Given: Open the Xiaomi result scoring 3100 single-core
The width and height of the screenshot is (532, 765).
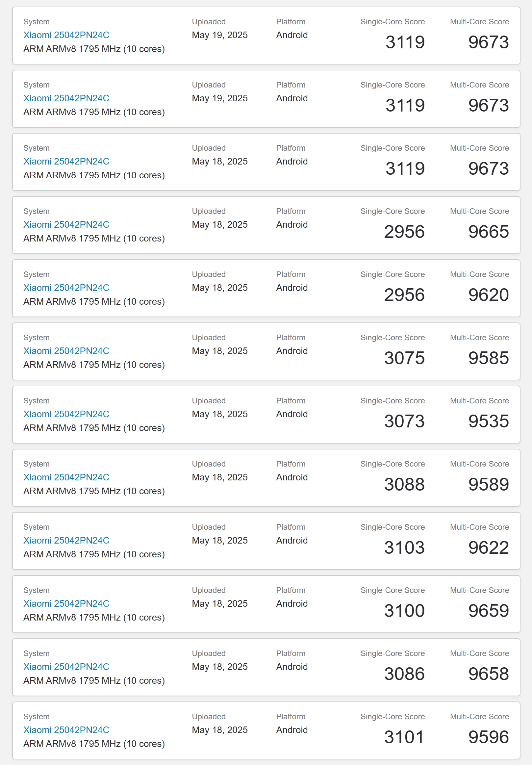Looking at the screenshot, I should tap(66, 603).
